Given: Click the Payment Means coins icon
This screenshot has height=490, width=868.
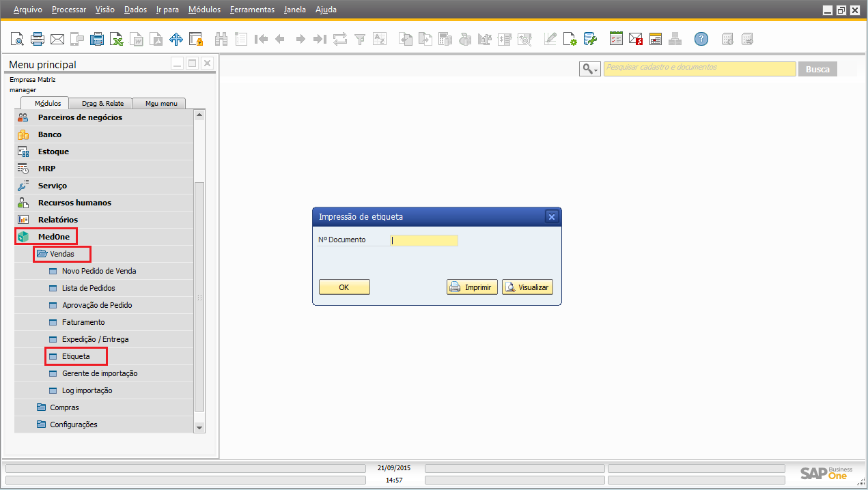Looking at the screenshot, I should 465,39.
